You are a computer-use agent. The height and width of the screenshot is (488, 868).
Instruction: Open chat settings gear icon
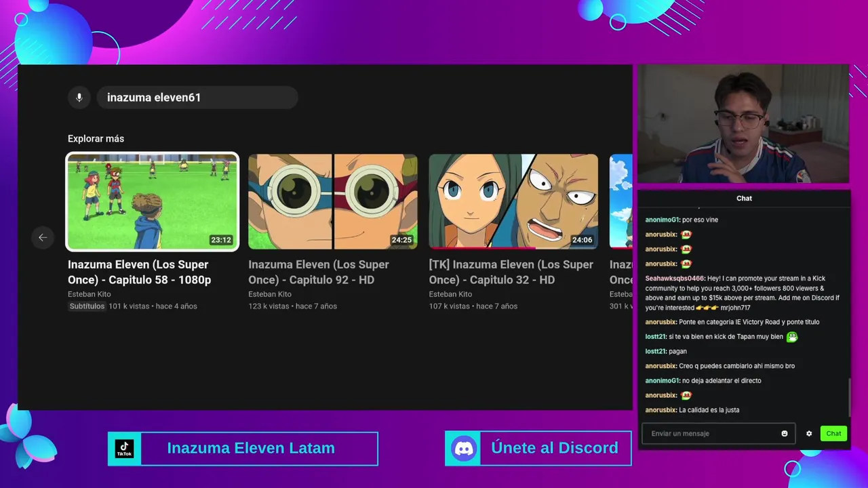(809, 434)
